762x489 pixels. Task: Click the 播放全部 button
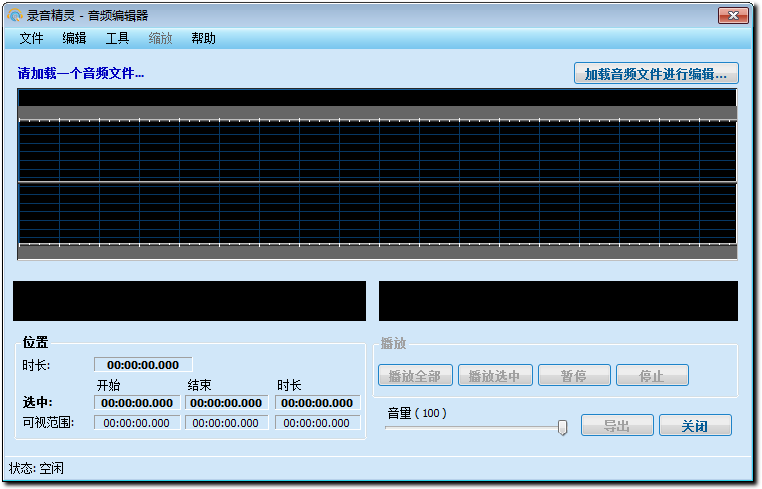pos(415,375)
